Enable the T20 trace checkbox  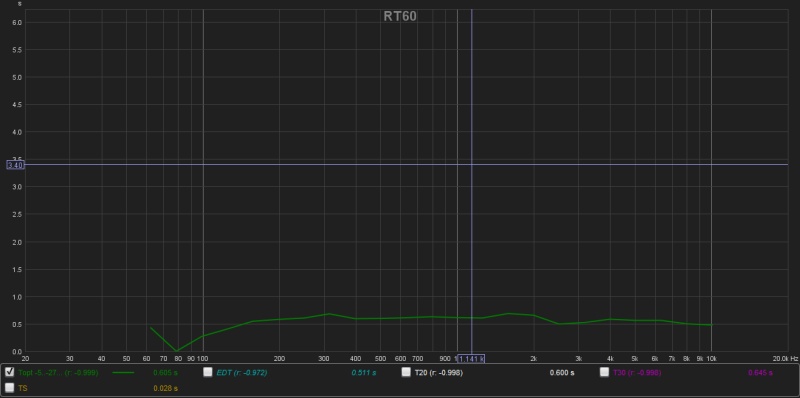406,372
